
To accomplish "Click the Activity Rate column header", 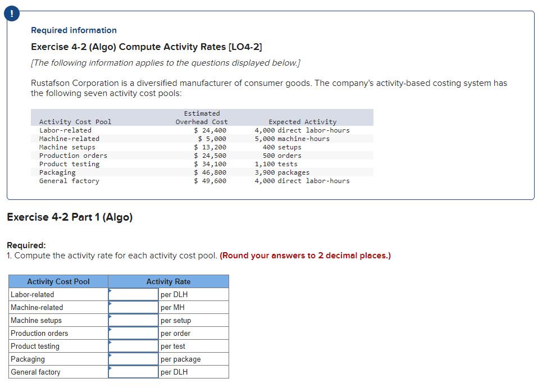I will point(168,281).
